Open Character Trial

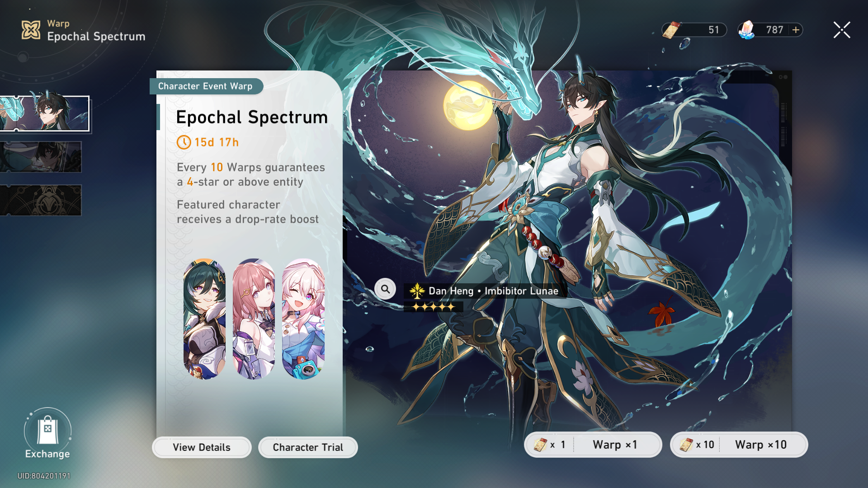(x=308, y=447)
